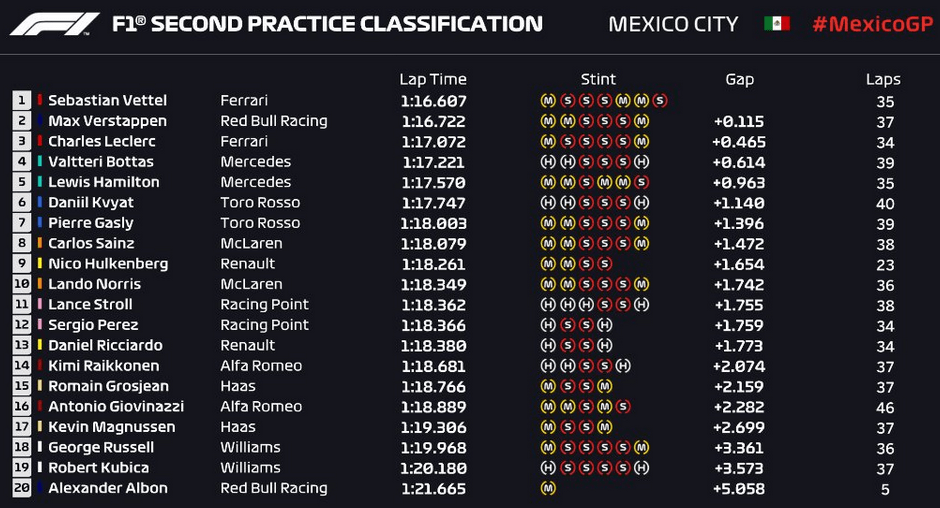Click the red Ferrari color bar beside Leclerc
Viewport: 940px width, 508px height.
pos(40,141)
